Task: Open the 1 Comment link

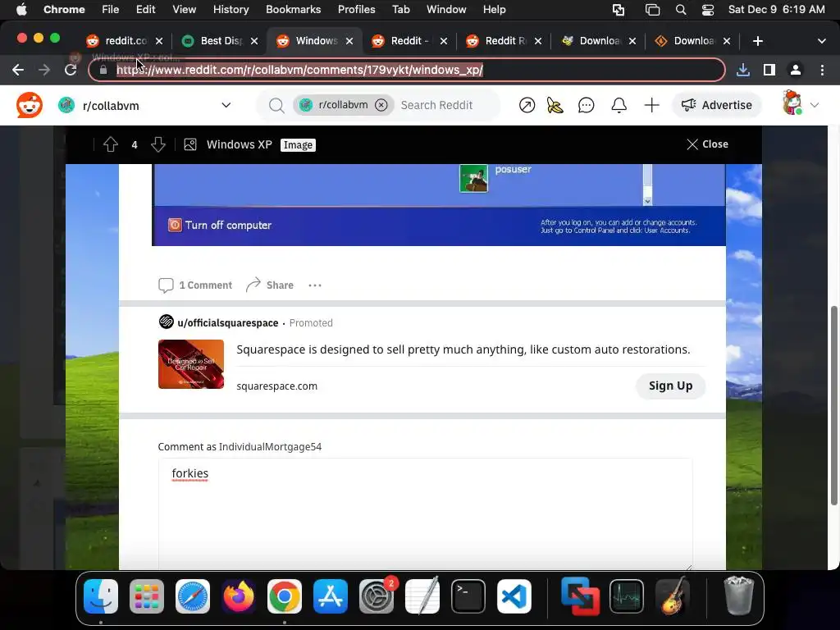Action: [195, 285]
